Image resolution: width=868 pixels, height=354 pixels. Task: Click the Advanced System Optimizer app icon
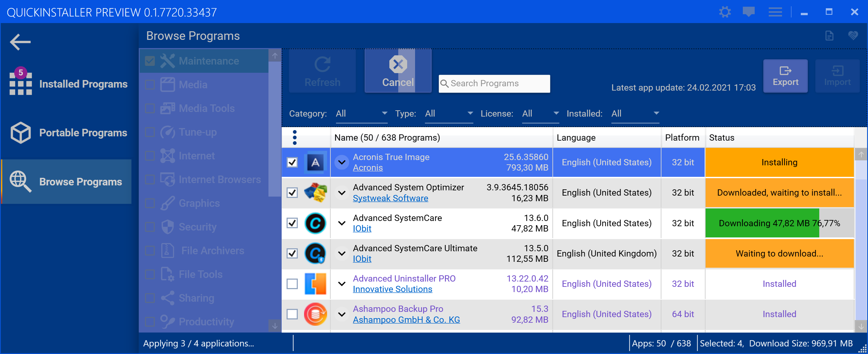[x=315, y=193]
